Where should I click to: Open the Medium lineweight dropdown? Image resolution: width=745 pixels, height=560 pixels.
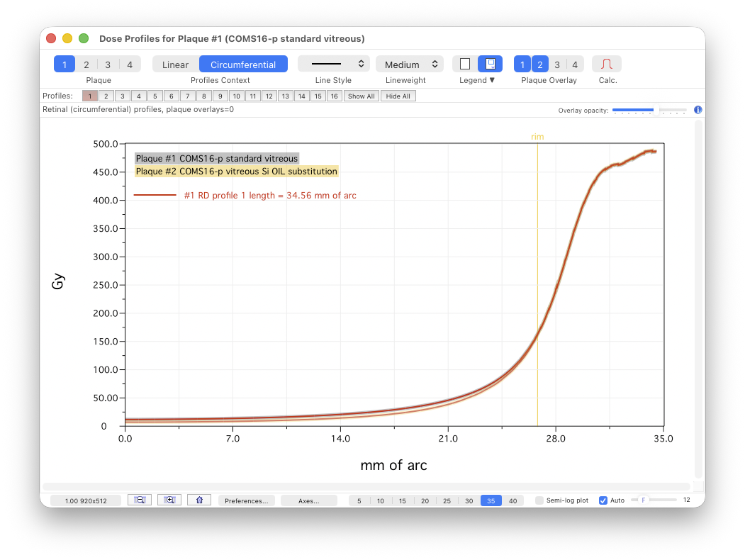pos(409,65)
